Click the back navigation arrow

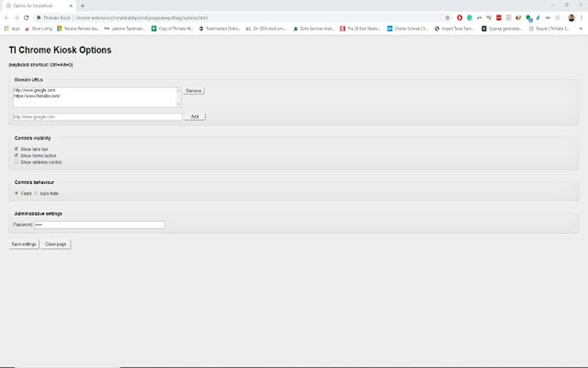[x=6, y=18]
